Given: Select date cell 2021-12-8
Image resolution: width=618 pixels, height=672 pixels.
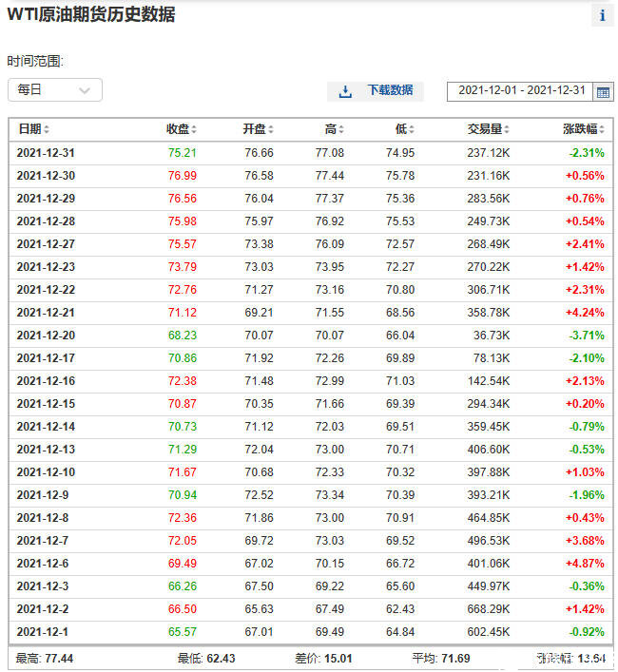Looking at the screenshot, I should [x=43, y=518].
